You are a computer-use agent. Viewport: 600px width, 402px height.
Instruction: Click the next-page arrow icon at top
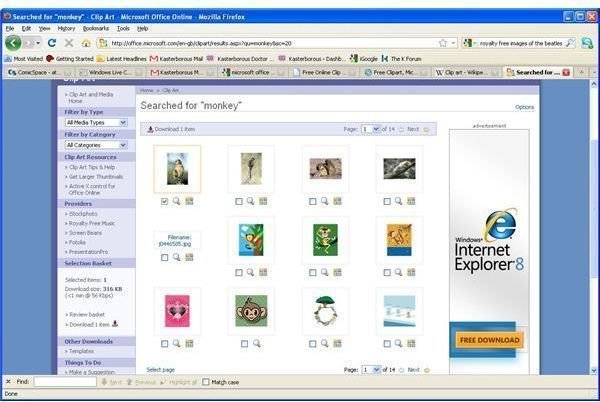pos(426,129)
